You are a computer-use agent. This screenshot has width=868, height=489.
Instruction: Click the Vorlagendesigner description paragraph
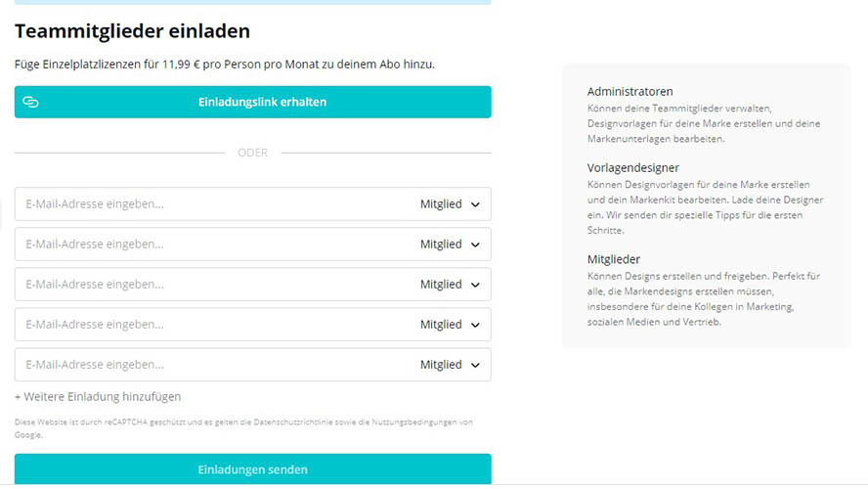point(706,207)
